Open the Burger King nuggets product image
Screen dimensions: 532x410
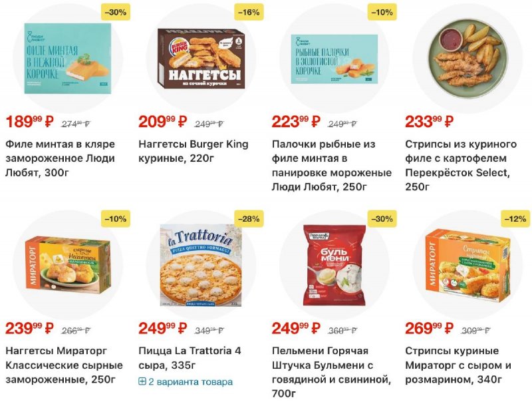pyautogui.click(x=199, y=59)
